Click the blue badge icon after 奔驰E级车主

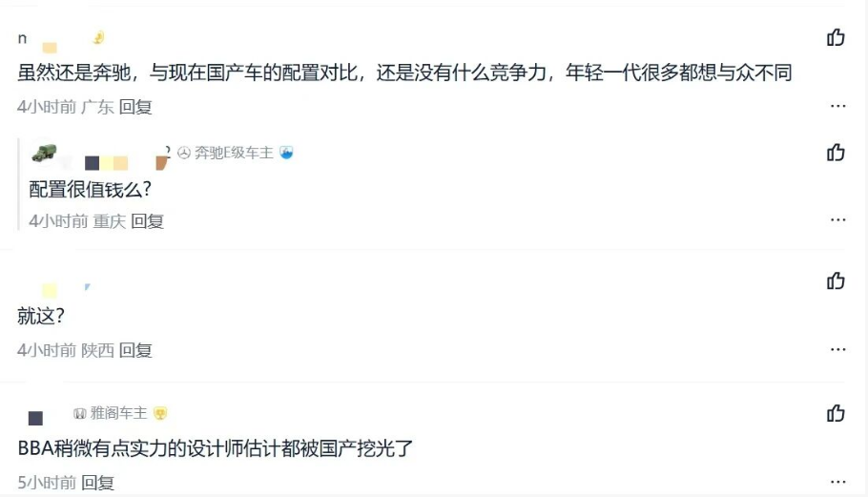click(286, 153)
